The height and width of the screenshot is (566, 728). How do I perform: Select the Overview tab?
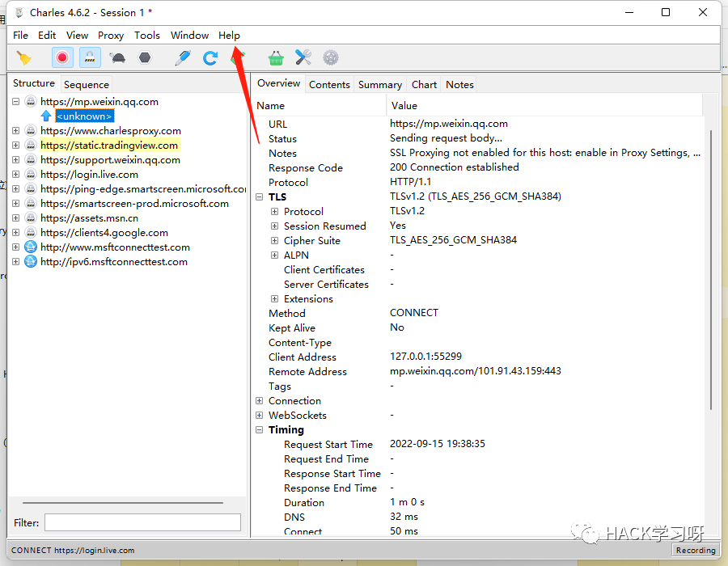coord(278,83)
